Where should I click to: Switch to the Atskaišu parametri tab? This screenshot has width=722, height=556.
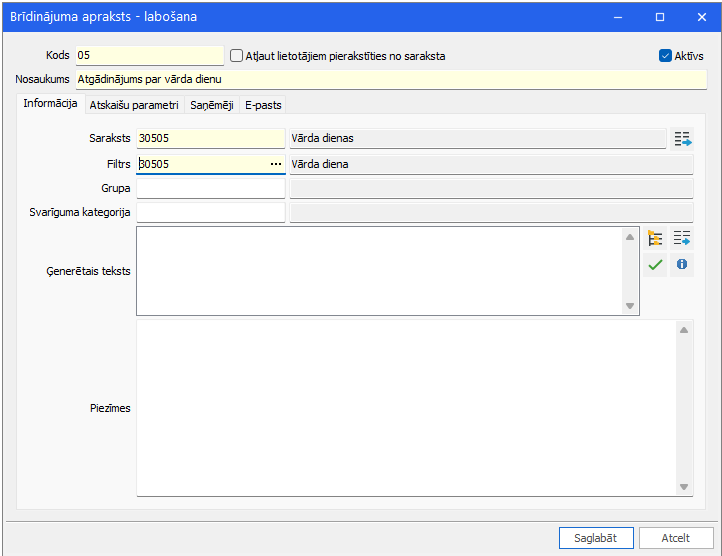click(134, 105)
